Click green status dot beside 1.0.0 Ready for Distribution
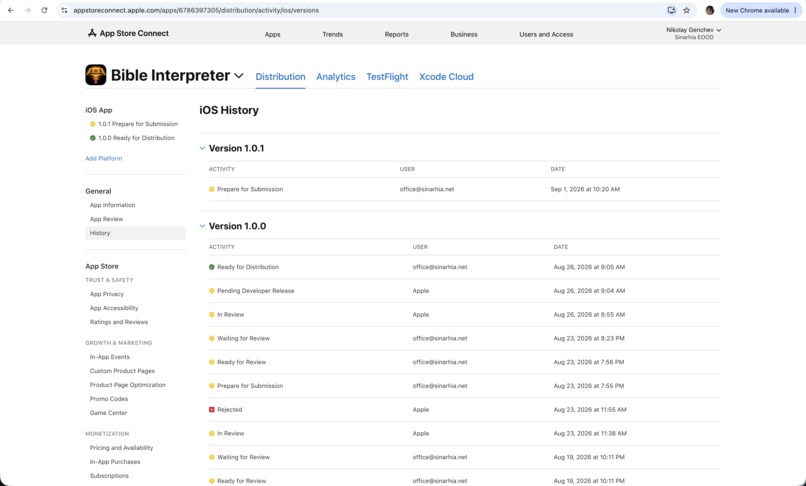Screen dimensions: 806x486 pyautogui.click(x=93, y=138)
